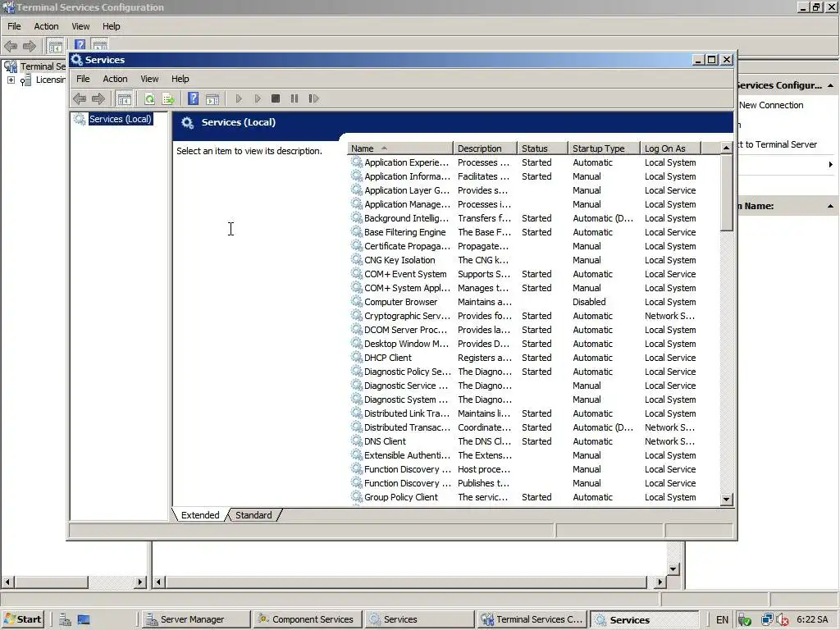This screenshot has height=630, width=840.
Task: Sort by Description column header
Action: pyautogui.click(x=486, y=148)
